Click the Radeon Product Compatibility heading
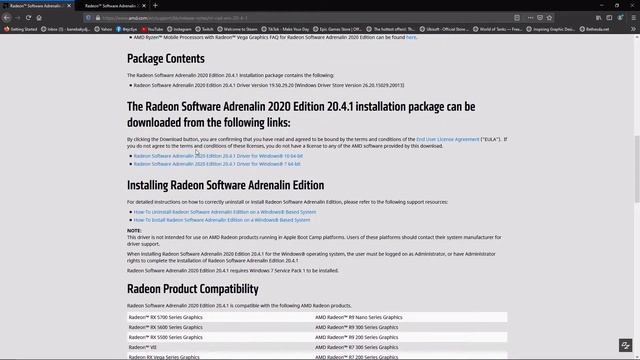 [x=193, y=289]
